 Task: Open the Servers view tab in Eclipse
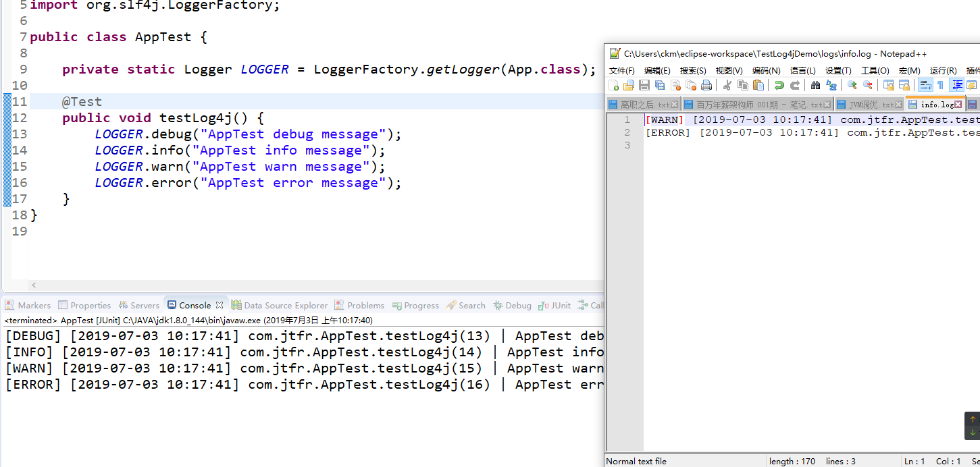(x=139, y=305)
